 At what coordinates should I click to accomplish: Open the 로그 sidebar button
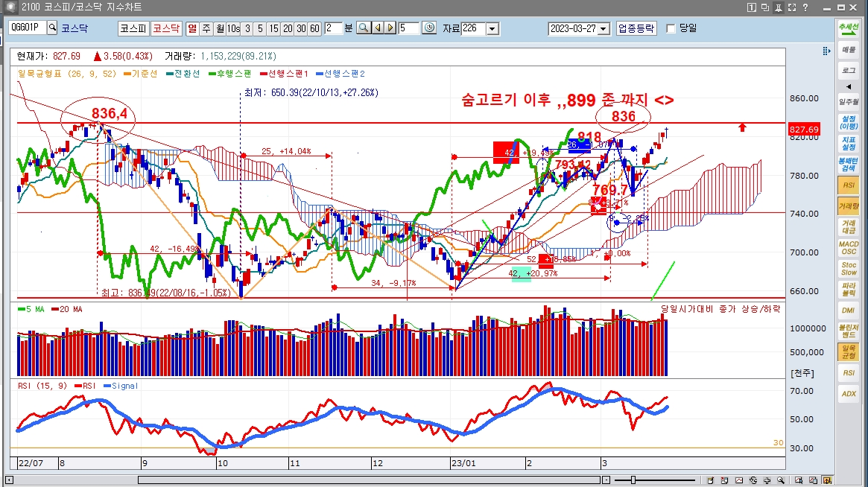click(849, 70)
